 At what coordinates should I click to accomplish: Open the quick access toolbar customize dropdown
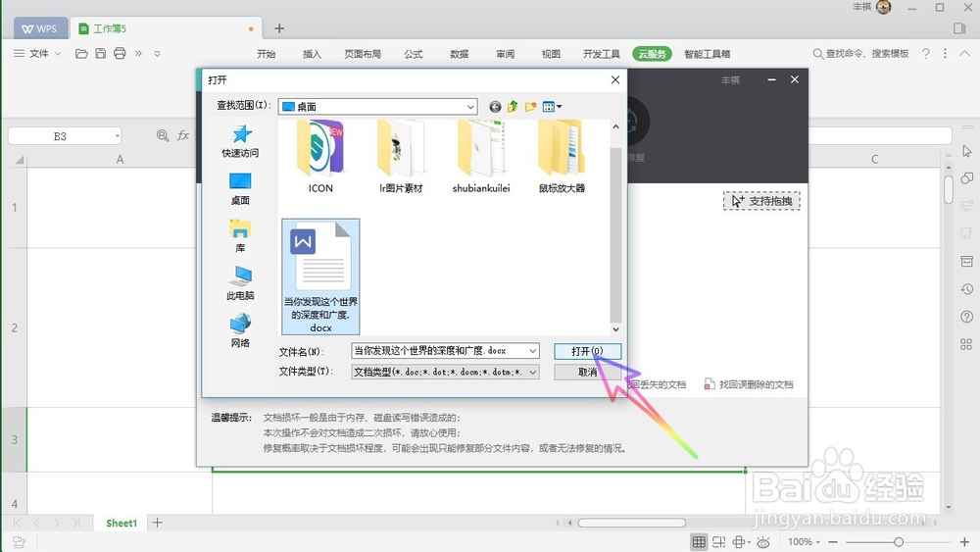pyautogui.click(x=158, y=54)
